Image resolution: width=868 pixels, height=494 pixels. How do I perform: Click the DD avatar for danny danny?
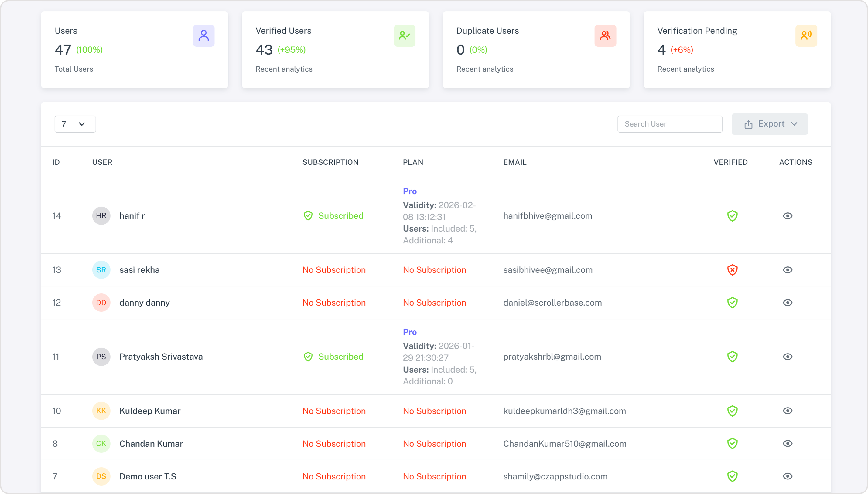tap(101, 303)
